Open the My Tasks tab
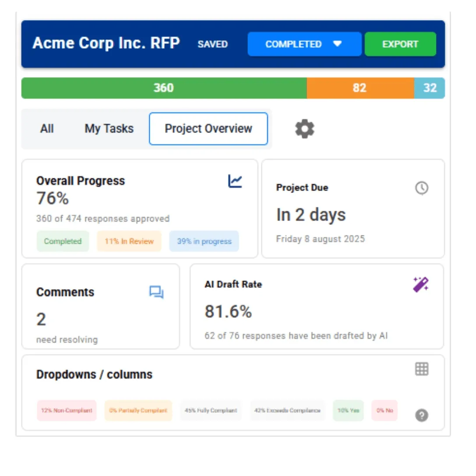 [x=109, y=129]
